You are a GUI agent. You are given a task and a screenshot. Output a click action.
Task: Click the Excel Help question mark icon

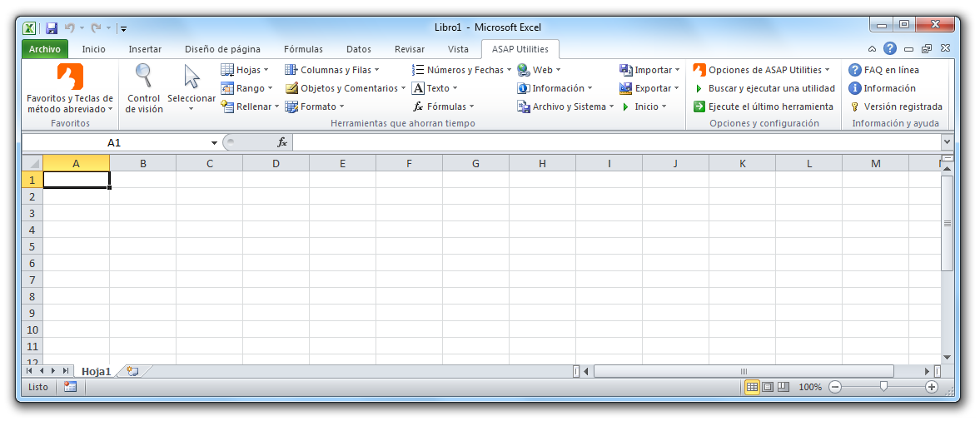click(x=890, y=48)
